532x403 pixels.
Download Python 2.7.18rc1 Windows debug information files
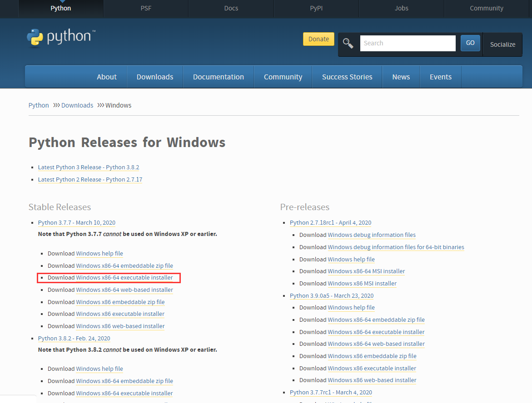[372, 235]
